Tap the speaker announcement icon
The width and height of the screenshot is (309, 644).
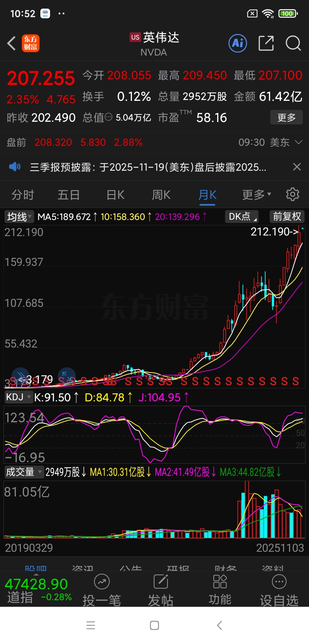click(15, 167)
